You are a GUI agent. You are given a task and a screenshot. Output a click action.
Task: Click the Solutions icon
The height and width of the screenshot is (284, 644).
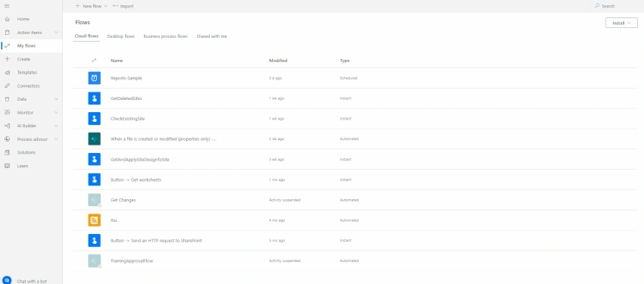tap(7, 153)
